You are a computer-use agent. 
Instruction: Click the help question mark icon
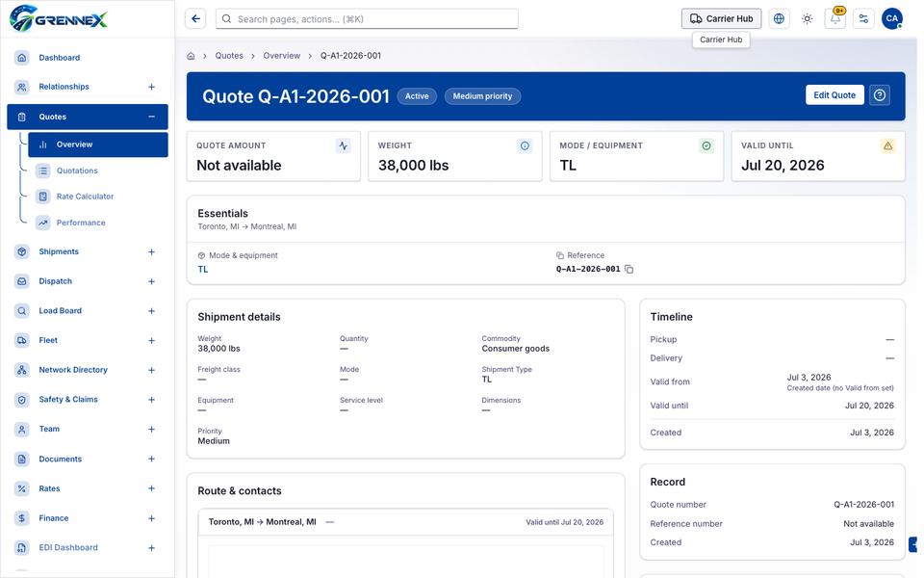point(880,95)
